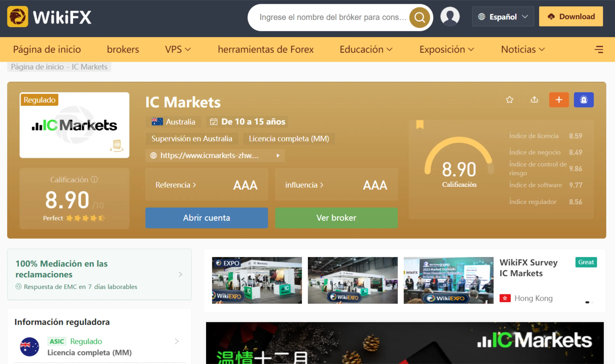This screenshot has height=364, width=615.
Task: Expand the Noticias menu
Action: point(523,50)
